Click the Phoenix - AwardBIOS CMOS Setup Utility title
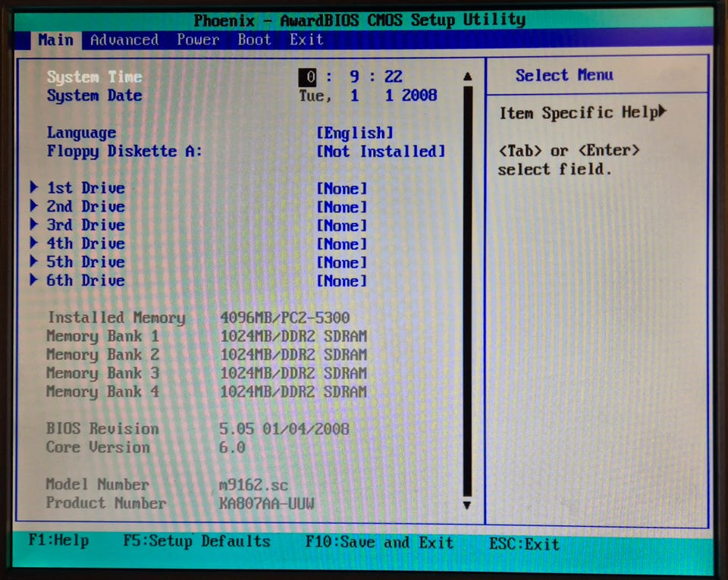This screenshot has width=728, height=580. tap(359, 20)
